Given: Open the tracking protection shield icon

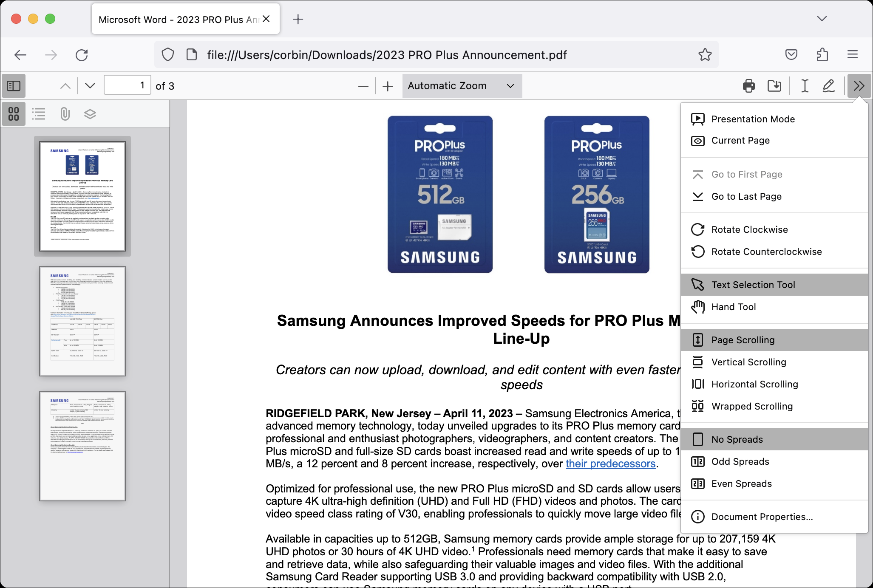Looking at the screenshot, I should pos(168,54).
